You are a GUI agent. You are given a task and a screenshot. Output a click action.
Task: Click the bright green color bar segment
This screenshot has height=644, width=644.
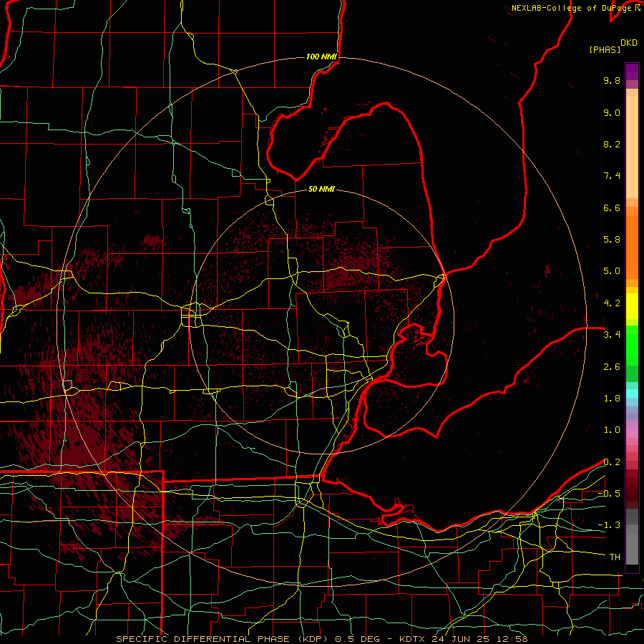point(632,345)
